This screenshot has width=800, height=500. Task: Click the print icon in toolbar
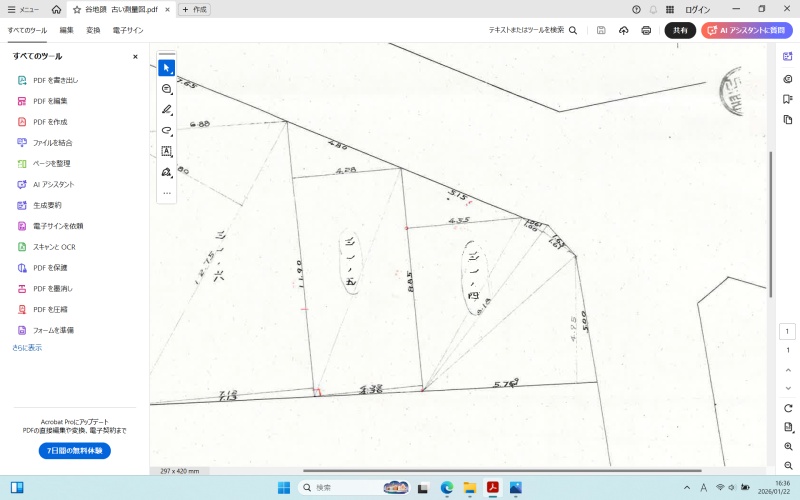pos(646,30)
